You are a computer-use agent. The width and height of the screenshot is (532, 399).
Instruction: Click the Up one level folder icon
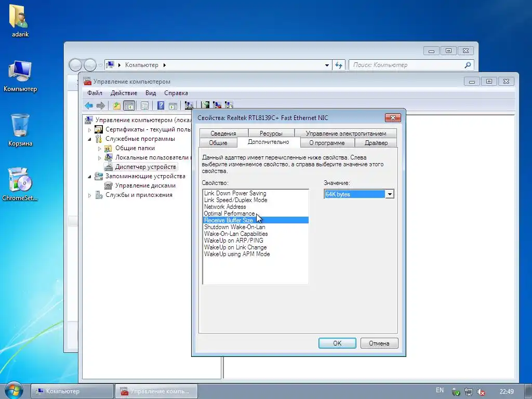pos(117,105)
